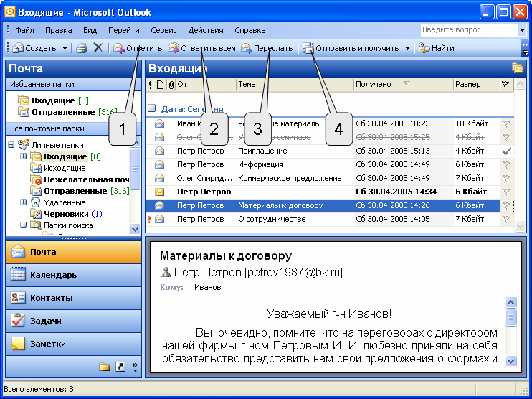Click the Создать new message button
The image size is (532, 399).
pos(34,48)
